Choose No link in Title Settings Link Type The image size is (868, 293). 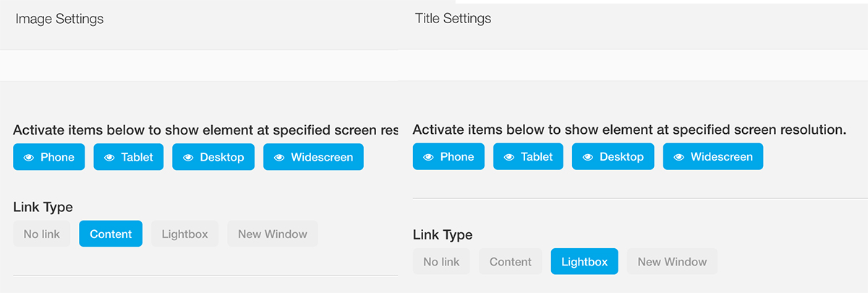pos(441,262)
